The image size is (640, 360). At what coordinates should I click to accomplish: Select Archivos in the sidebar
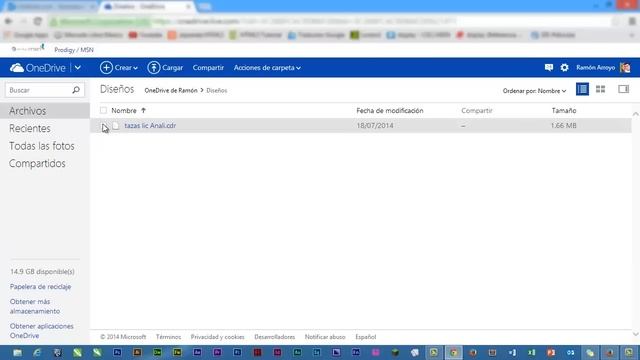(45, 111)
